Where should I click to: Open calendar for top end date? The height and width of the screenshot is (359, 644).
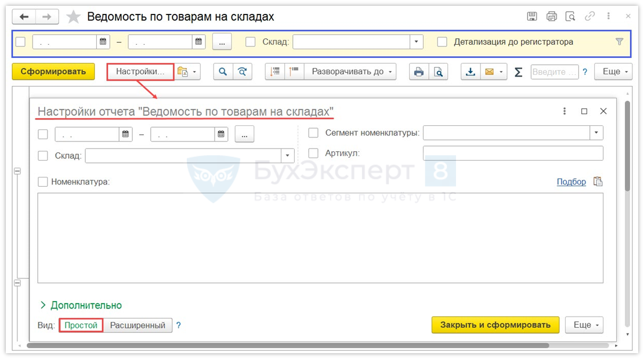click(x=198, y=42)
